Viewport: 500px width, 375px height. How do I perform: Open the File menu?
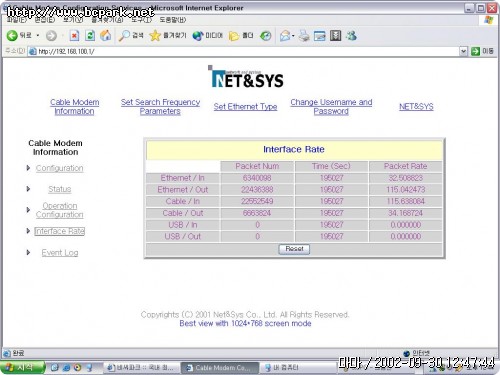point(16,20)
